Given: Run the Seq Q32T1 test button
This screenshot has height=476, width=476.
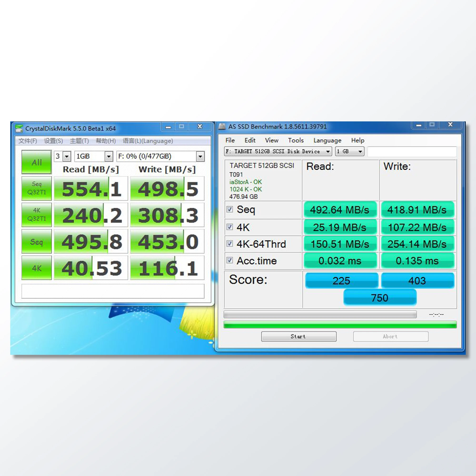Looking at the screenshot, I should (x=36, y=188).
